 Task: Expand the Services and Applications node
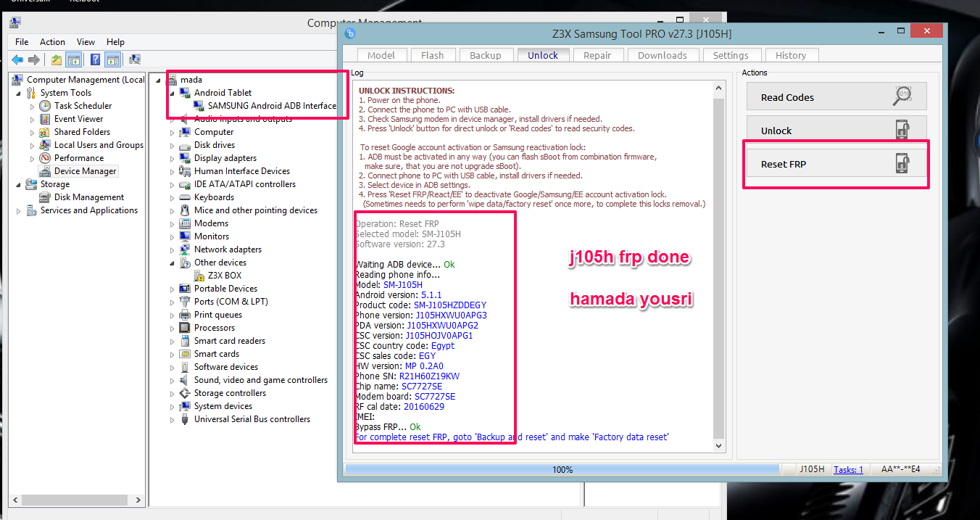(x=19, y=210)
